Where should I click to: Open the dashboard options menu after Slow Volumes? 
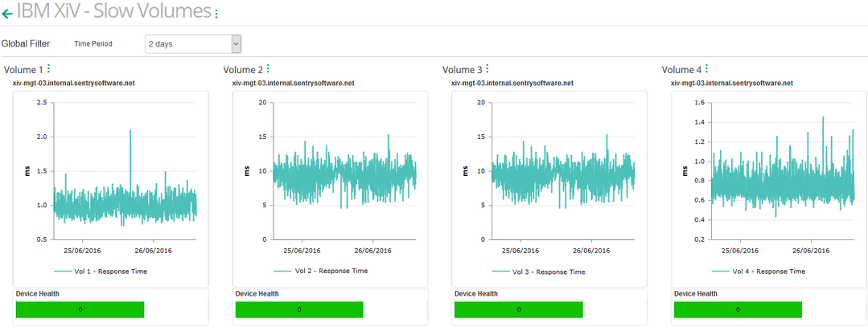[216, 14]
